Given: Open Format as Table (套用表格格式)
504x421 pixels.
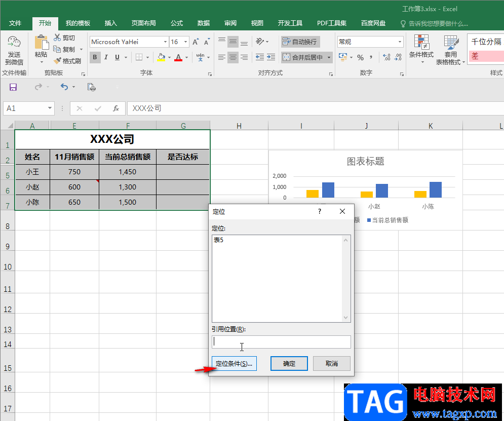Looking at the screenshot, I should coord(450,50).
